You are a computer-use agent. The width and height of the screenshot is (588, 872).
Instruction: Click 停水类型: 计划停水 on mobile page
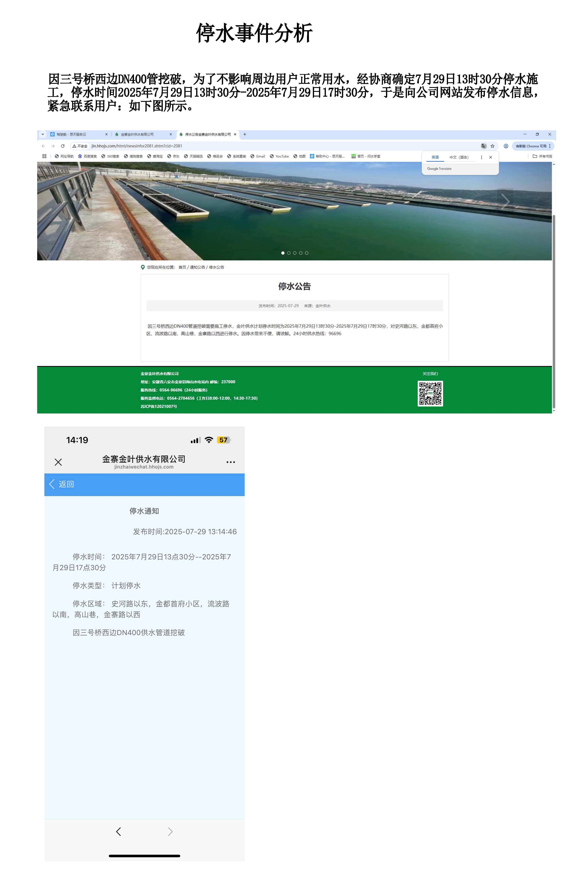[x=107, y=585]
